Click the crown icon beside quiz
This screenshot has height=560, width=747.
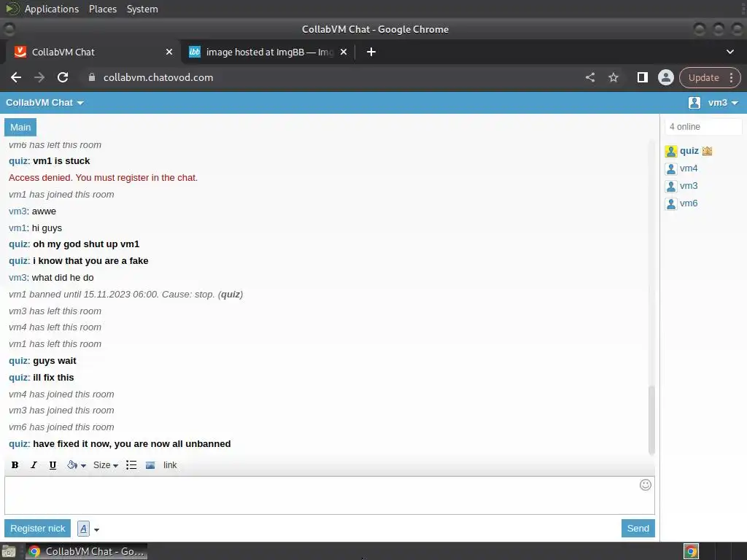(707, 151)
